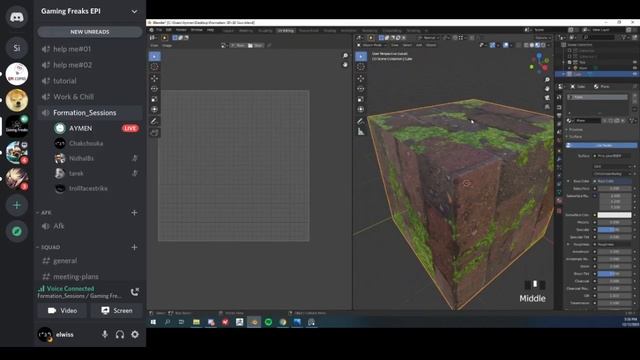Image resolution: width=640 pixels, height=360 pixels.
Task: Switch to the Shading workspace tab
Action: pos(329,31)
